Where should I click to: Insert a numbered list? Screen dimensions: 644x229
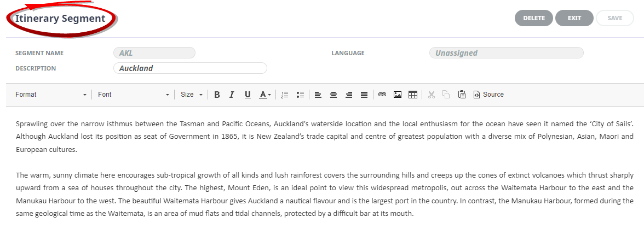coord(285,95)
